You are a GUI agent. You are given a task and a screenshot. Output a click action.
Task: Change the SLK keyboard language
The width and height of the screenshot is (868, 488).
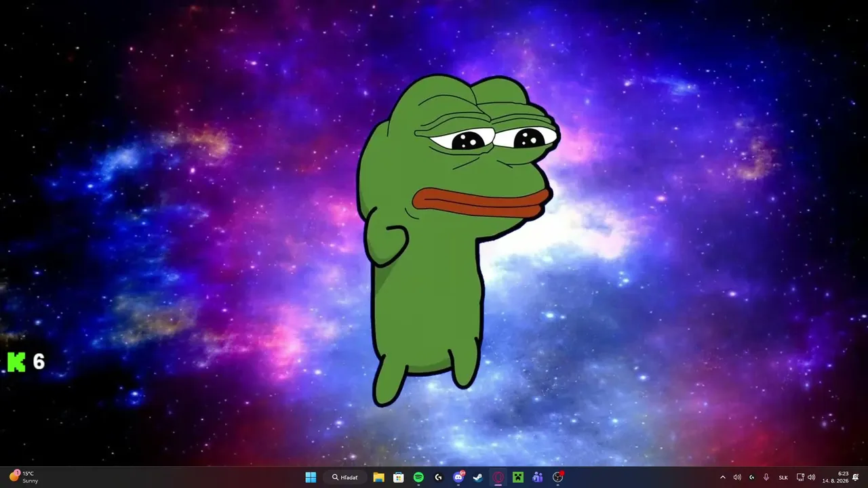pos(783,477)
